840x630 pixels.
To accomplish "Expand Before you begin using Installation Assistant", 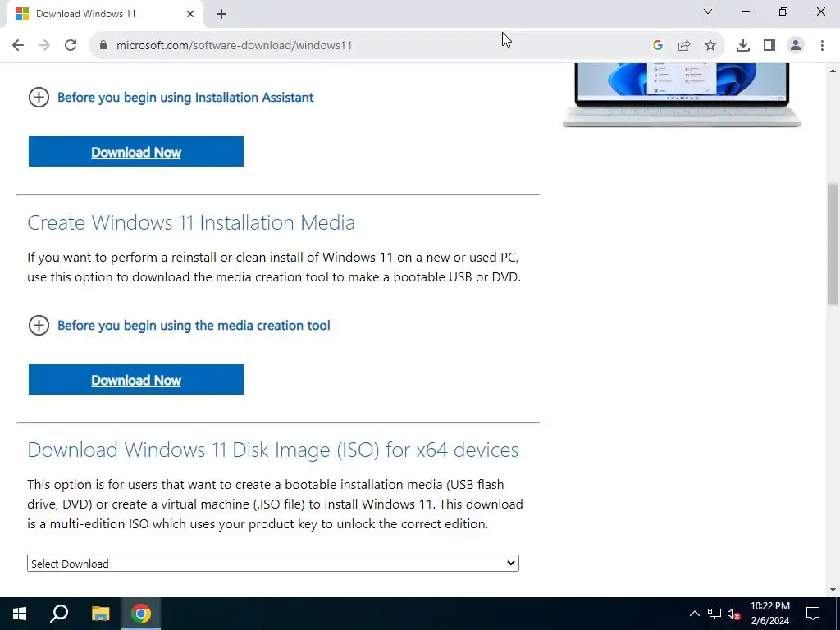I will click(x=39, y=98).
